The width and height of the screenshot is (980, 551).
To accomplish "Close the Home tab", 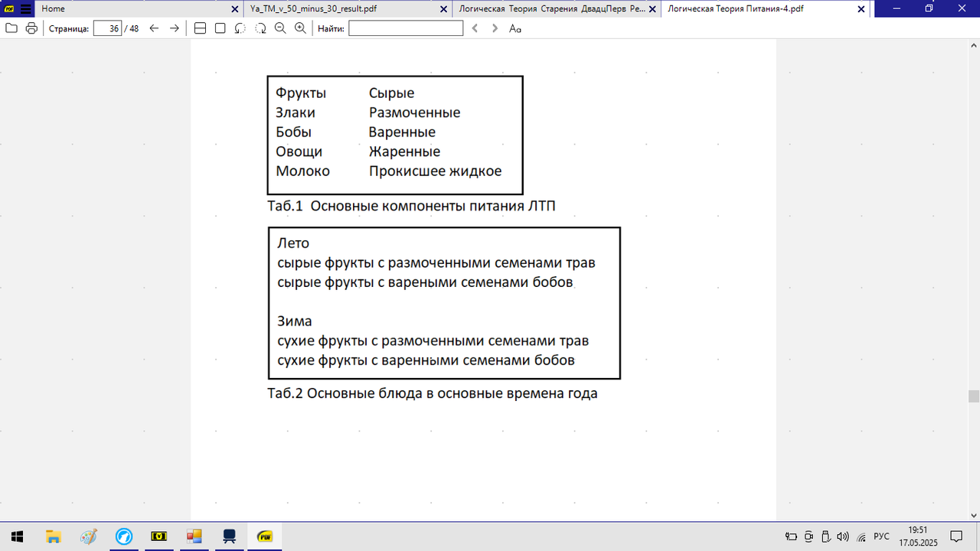I will pyautogui.click(x=237, y=9).
